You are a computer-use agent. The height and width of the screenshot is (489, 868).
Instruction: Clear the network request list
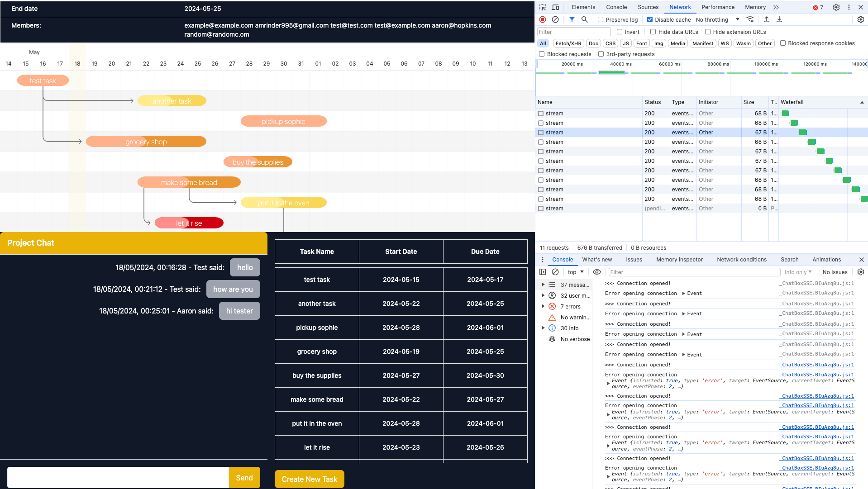pos(556,19)
